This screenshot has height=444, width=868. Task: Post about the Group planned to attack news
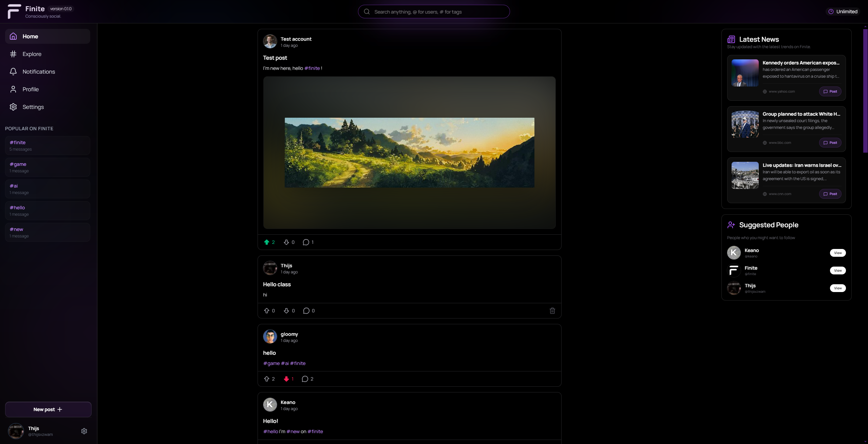click(x=830, y=143)
